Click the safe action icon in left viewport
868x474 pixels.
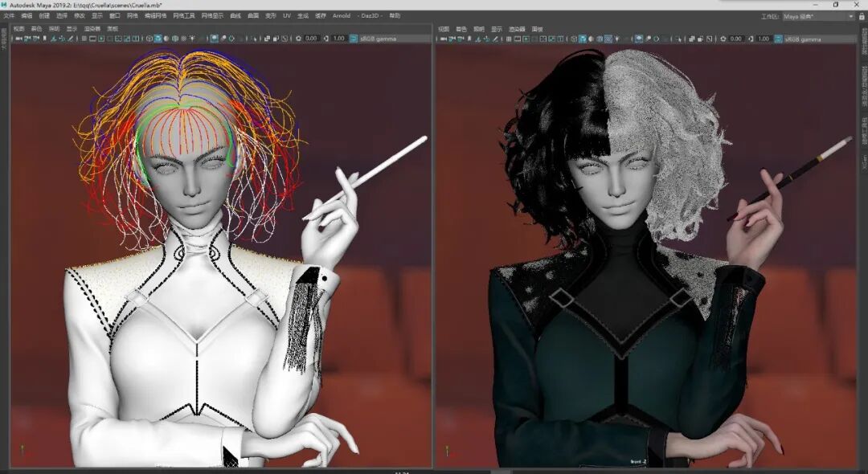click(x=127, y=39)
